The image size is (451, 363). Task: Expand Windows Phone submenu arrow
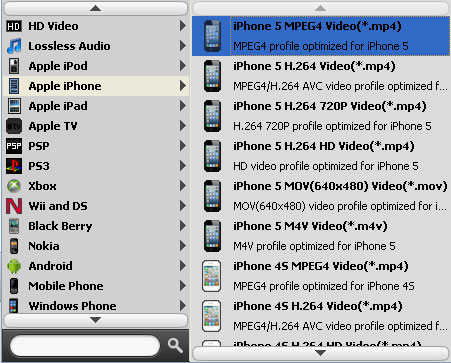(x=182, y=306)
